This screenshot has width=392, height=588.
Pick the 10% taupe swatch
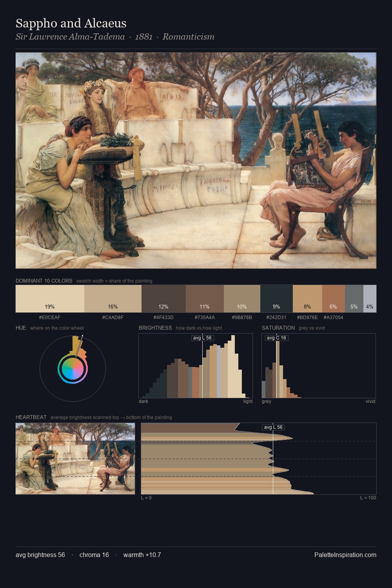(242, 299)
